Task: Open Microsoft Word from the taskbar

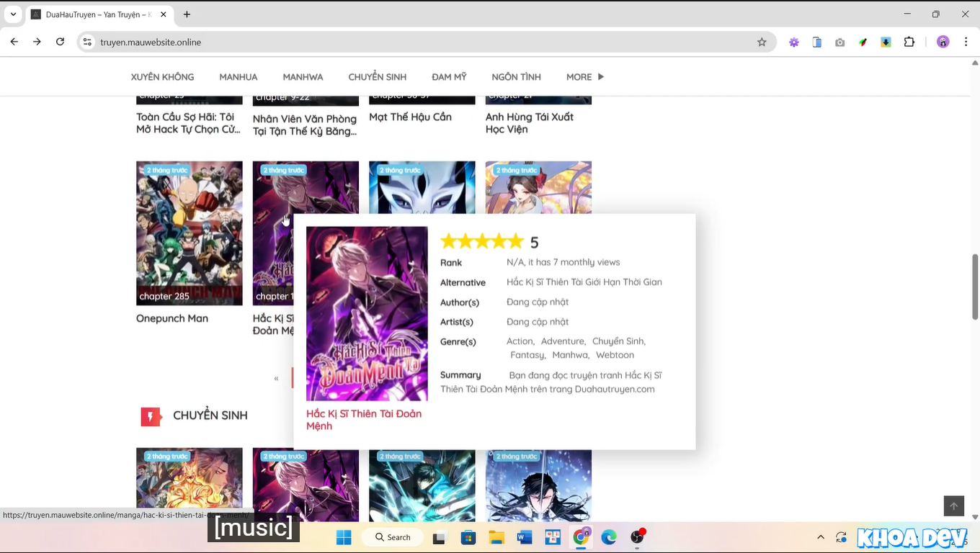Action: [x=525, y=537]
